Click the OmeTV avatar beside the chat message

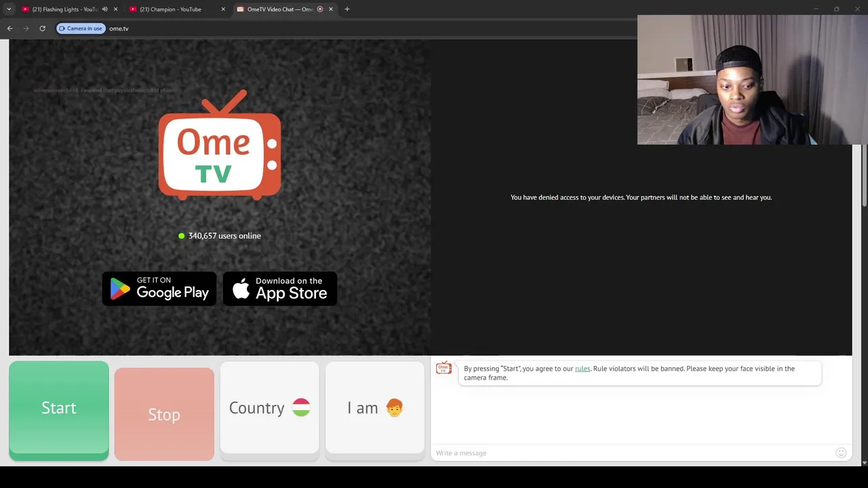[443, 368]
